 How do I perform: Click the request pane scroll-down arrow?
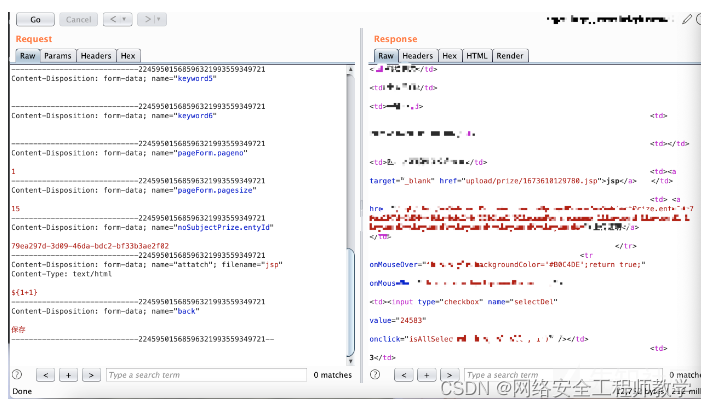coord(350,361)
